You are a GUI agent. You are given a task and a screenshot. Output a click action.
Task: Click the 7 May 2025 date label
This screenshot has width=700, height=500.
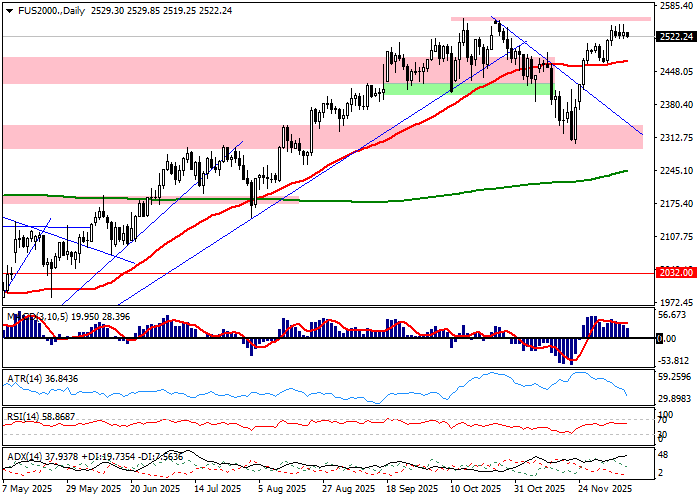pos(27,490)
